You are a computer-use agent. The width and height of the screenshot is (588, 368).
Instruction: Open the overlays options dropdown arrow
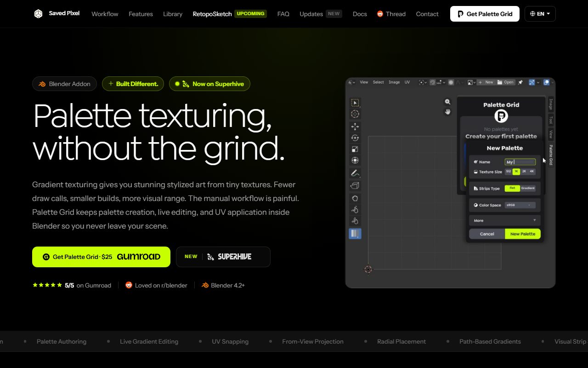553,82
